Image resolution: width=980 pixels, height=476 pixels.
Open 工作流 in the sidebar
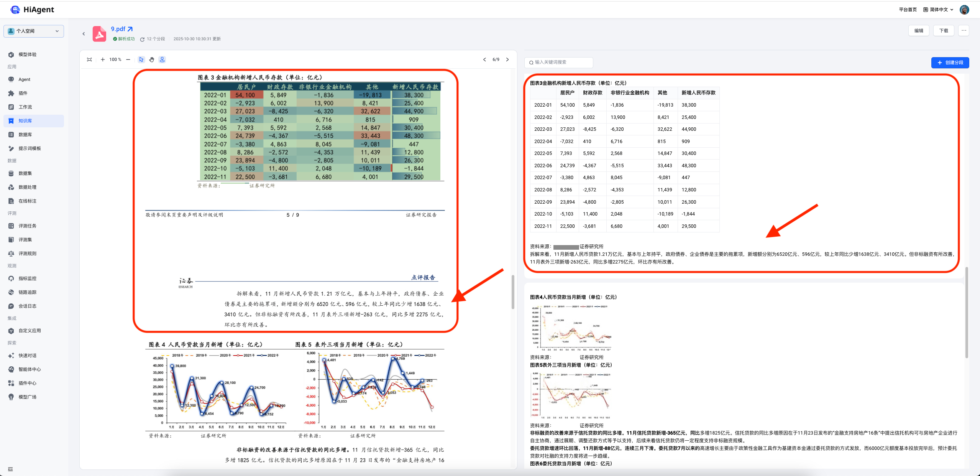tap(25, 107)
